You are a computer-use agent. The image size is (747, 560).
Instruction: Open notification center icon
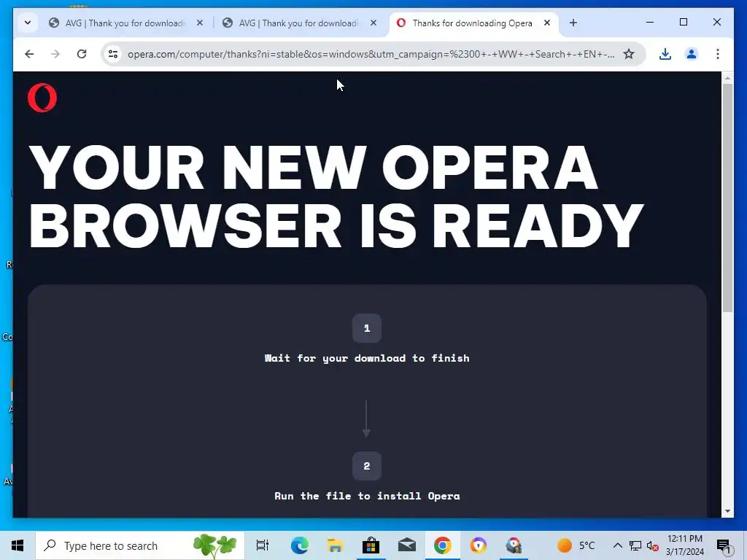(724, 545)
